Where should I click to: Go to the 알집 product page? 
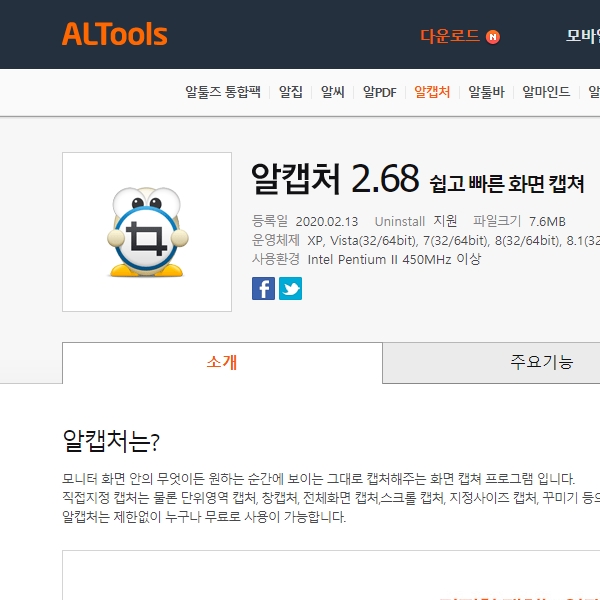(x=290, y=92)
